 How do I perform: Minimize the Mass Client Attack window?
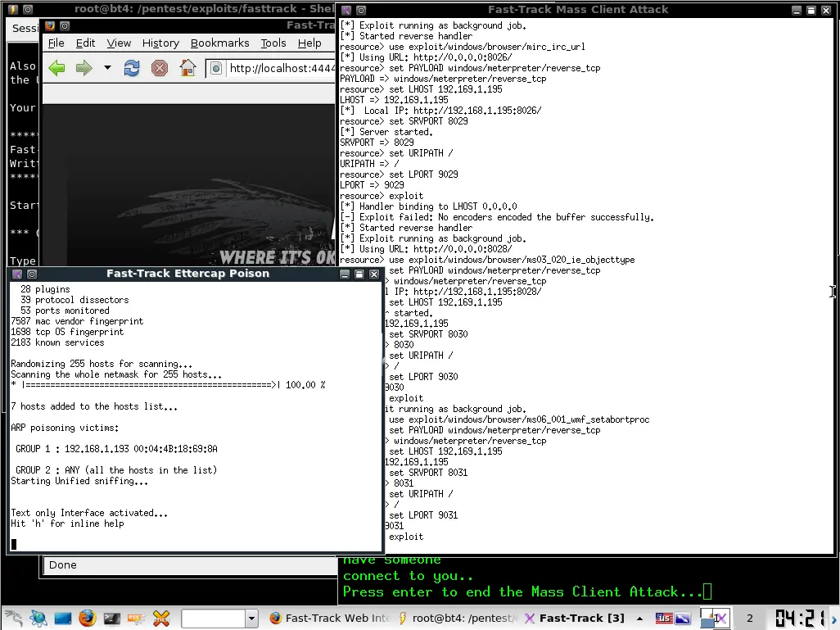[x=796, y=10]
